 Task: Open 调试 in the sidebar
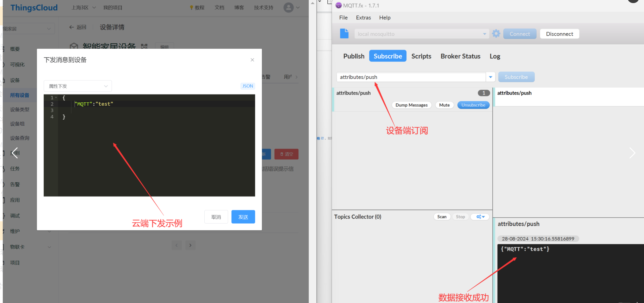point(15,216)
